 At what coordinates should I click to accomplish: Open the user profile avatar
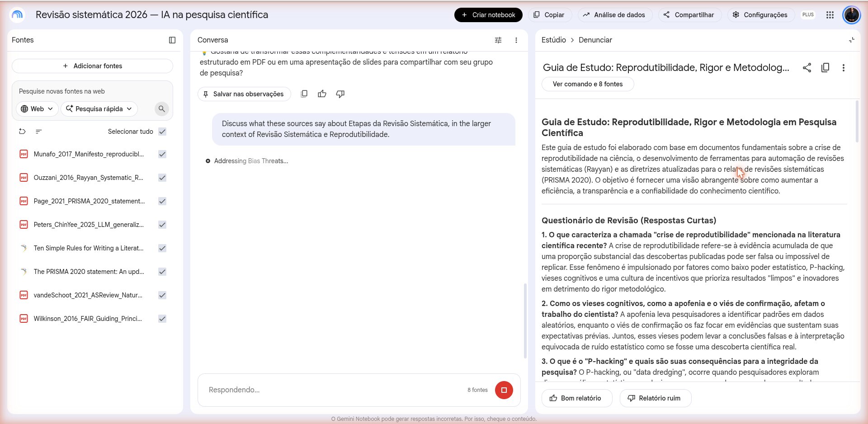coord(852,15)
